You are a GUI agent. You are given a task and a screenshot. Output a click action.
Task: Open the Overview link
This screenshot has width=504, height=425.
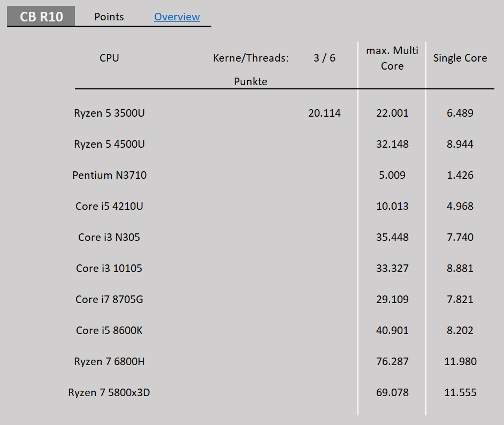[x=177, y=17]
